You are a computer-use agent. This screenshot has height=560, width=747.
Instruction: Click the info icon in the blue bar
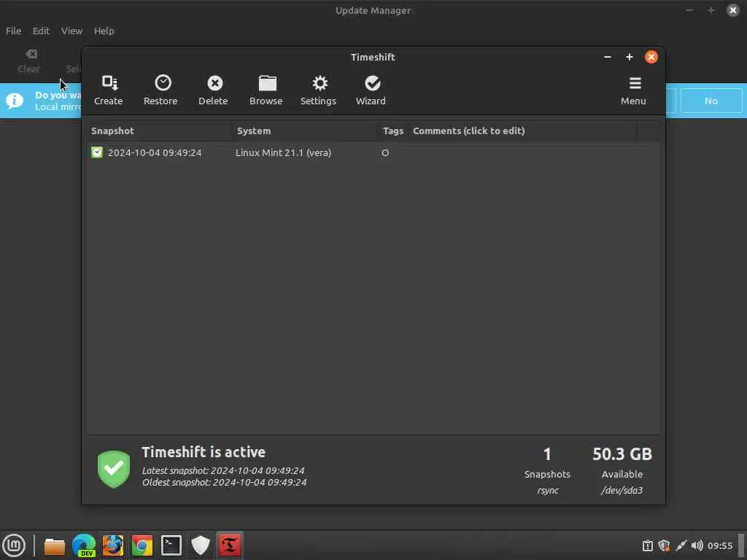coord(15,101)
